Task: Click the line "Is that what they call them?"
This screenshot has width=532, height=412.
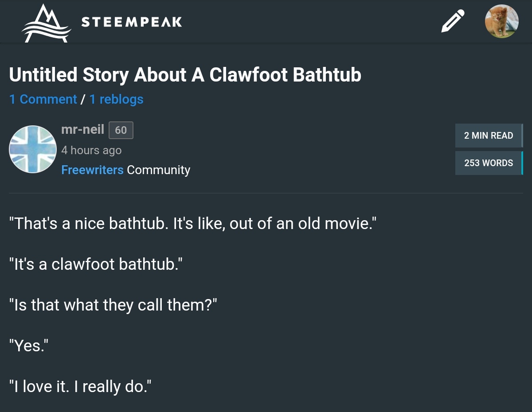Action: click(x=113, y=305)
